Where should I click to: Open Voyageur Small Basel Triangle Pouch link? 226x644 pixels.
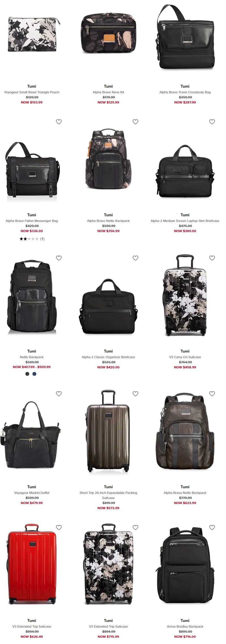coord(32,92)
